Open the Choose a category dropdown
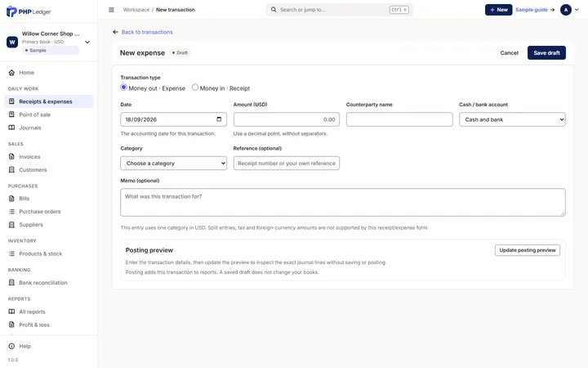This screenshot has height=368, width=588. tap(174, 164)
